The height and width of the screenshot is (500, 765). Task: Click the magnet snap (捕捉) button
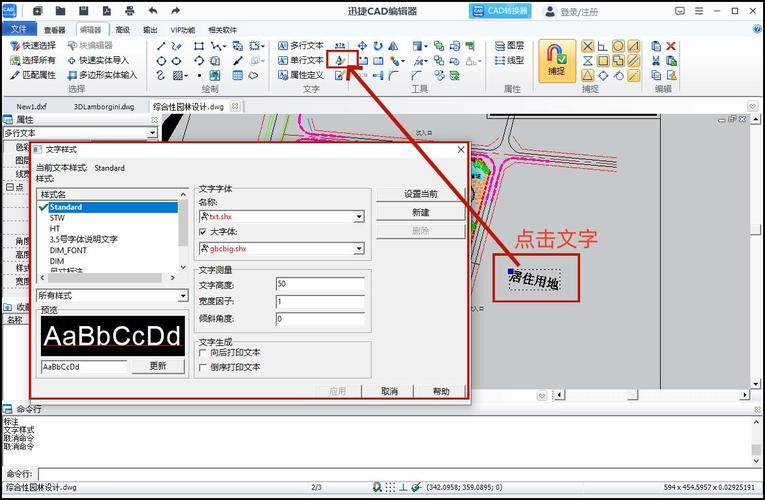click(557, 60)
